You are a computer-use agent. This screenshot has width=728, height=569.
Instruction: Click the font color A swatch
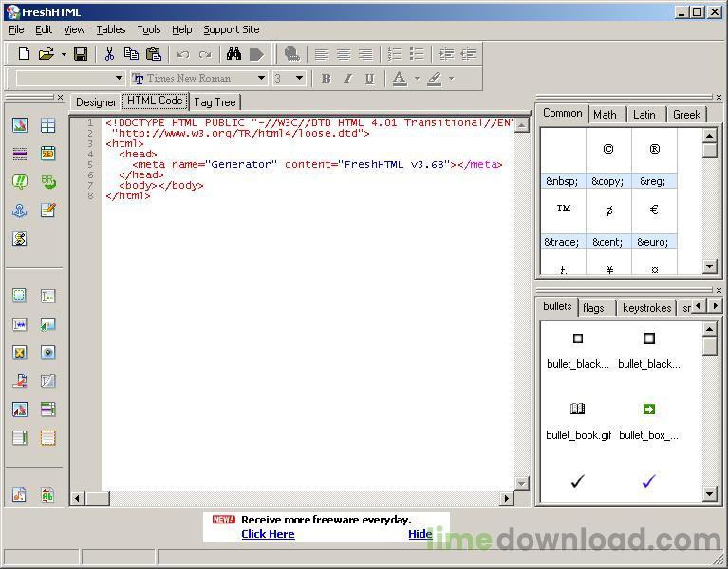(400, 79)
